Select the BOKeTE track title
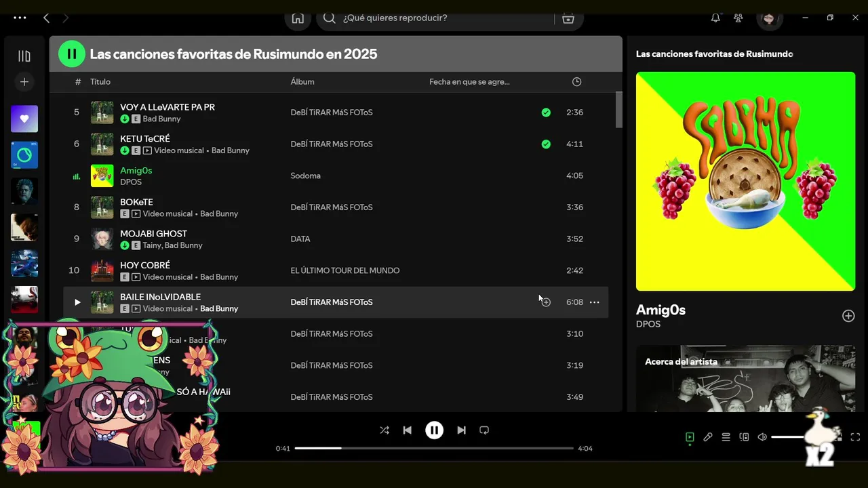The image size is (868, 488). 136,202
